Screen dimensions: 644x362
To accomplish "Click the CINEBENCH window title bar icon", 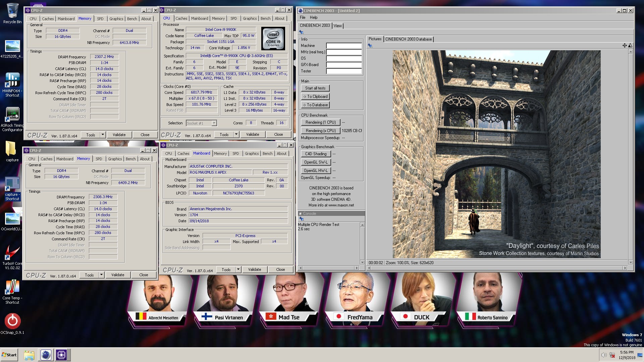I will pos(301,11).
